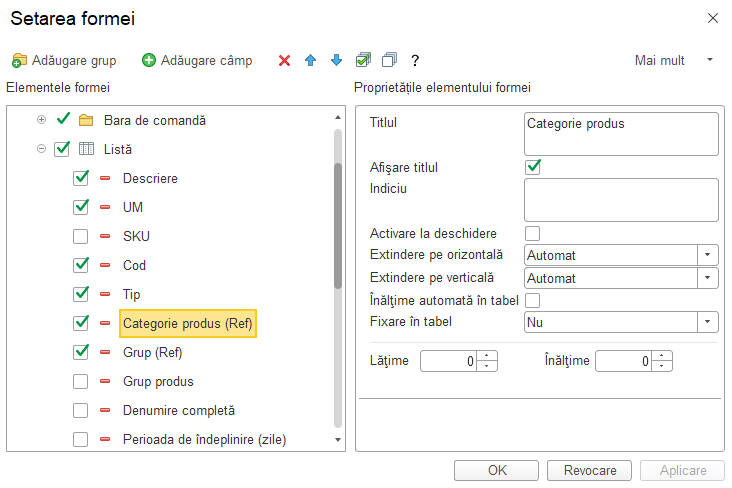The width and height of the screenshot is (732, 488).
Task: Increase the Lățime value with the up stepper
Action: coord(487,356)
